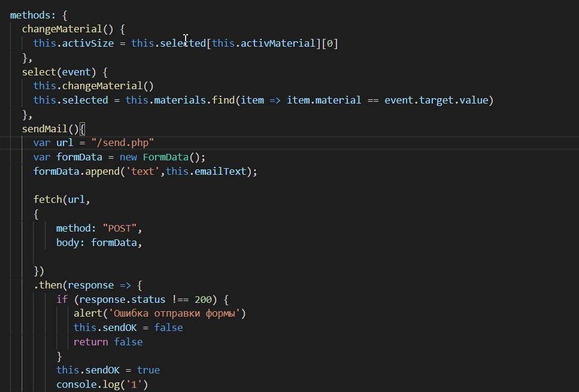Click the 'text' string argument
Screen dimensions: 579x392
click(143, 172)
